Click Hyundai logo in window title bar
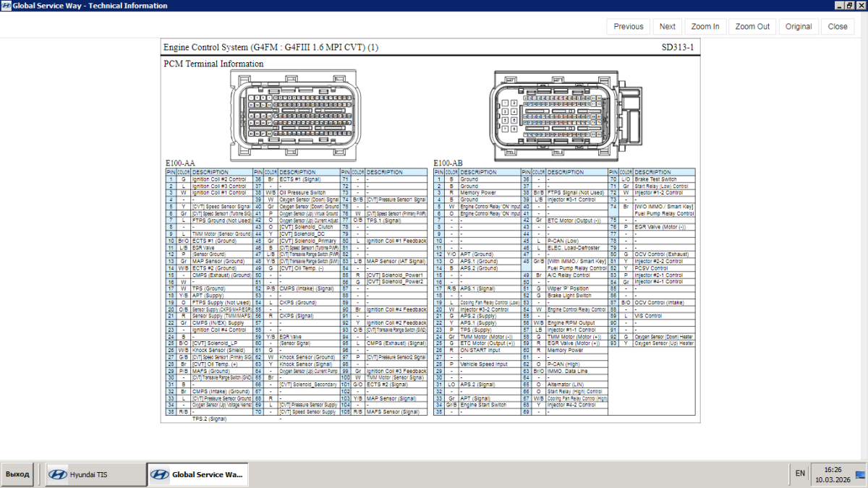This screenshot has height=488, width=868. click(6, 6)
